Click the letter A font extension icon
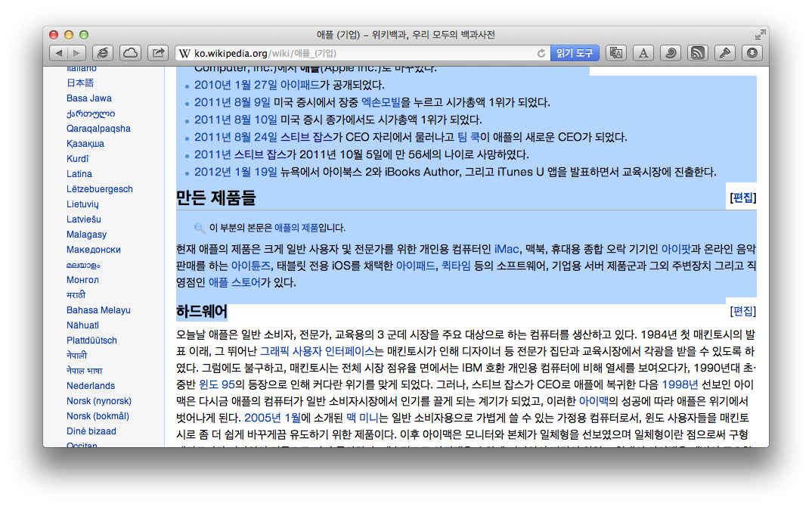This screenshot has height=507, width=812. pyautogui.click(x=643, y=53)
